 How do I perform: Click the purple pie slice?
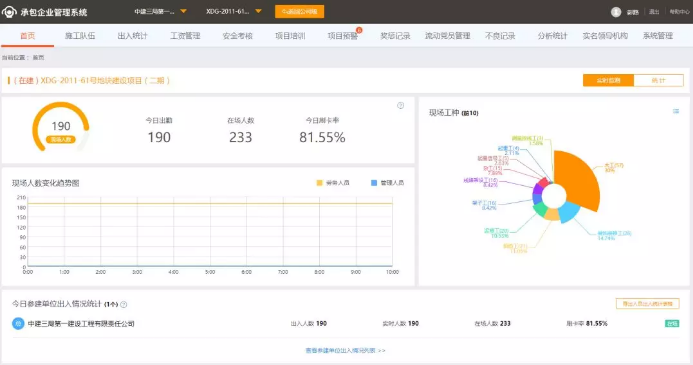[x=537, y=189]
